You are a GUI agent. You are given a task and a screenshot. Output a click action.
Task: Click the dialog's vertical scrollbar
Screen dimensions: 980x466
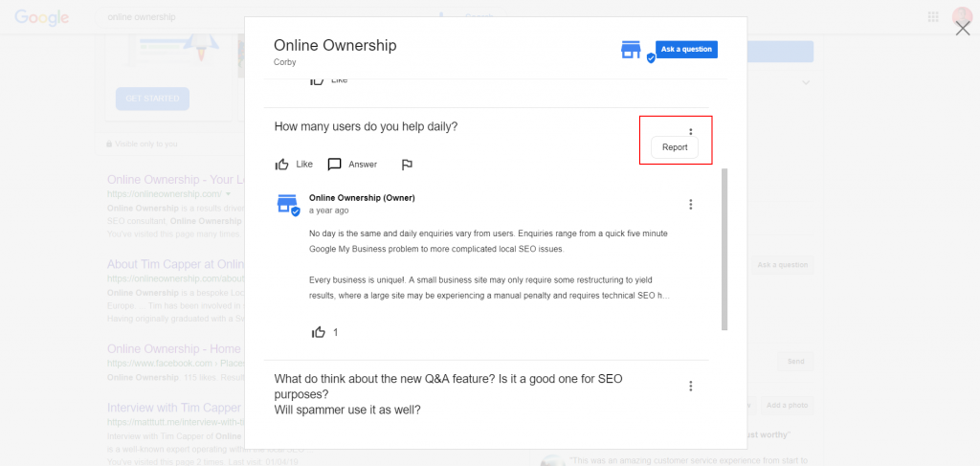coord(724,249)
